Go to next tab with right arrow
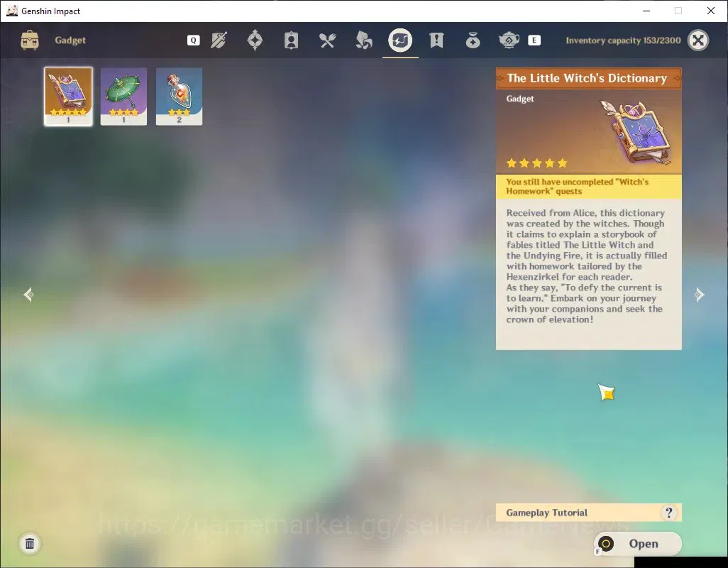This screenshot has width=728, height=568. 699,295
